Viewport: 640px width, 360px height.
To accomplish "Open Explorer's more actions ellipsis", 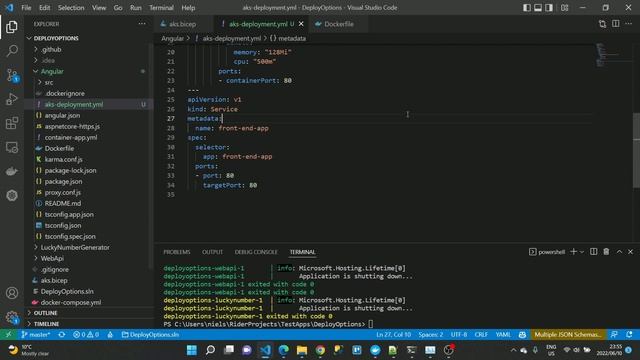I will 142,24.
